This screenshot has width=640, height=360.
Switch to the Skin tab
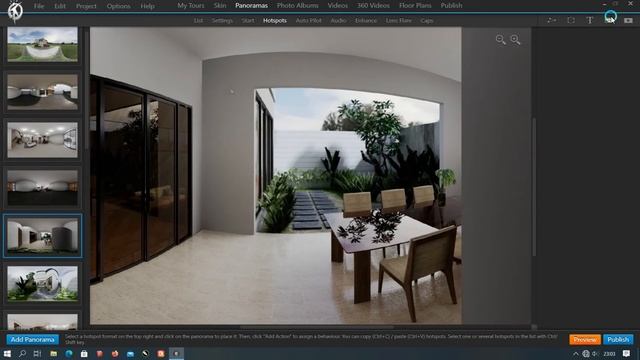tap(220, 5)
